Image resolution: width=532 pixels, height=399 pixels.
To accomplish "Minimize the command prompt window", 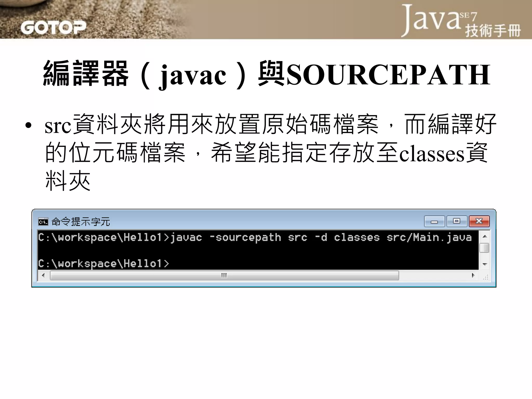I will (x=435, y=221).
